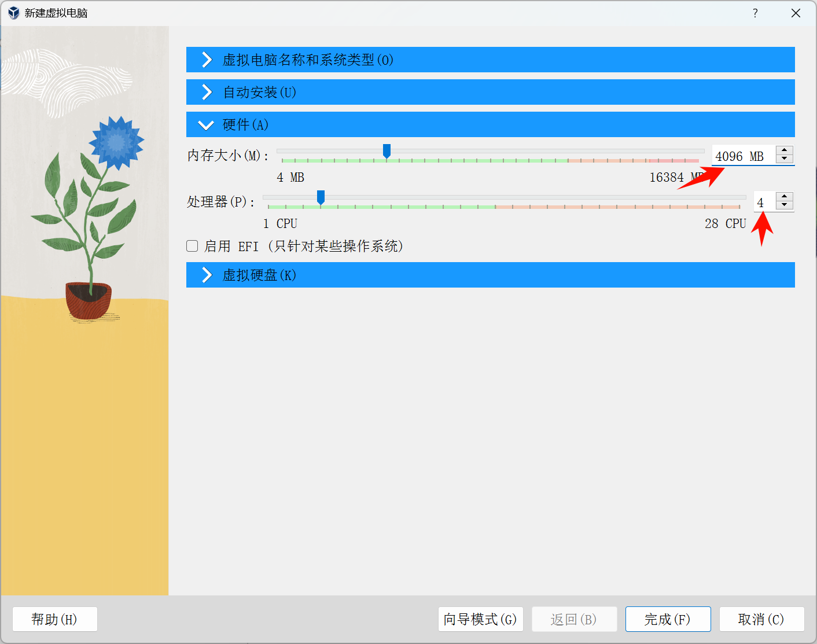Viewport: 817px width, 644px height.
Task: Expand the 自动安装(U) section
Action: click(490, 92)
